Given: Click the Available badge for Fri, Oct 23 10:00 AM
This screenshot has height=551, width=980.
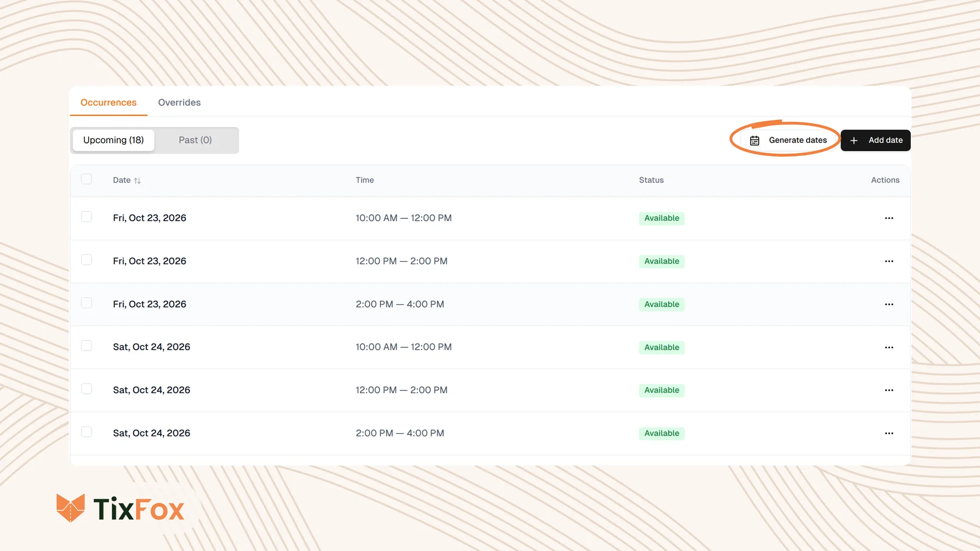Looking at the screenshot, I should point(661,218).
